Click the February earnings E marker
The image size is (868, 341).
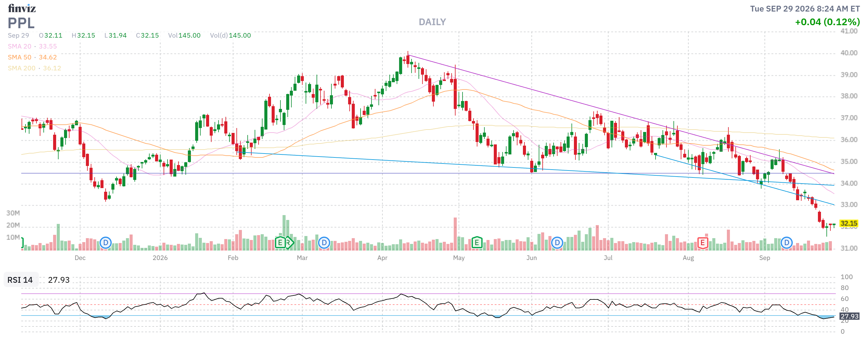tap(280, 243)
